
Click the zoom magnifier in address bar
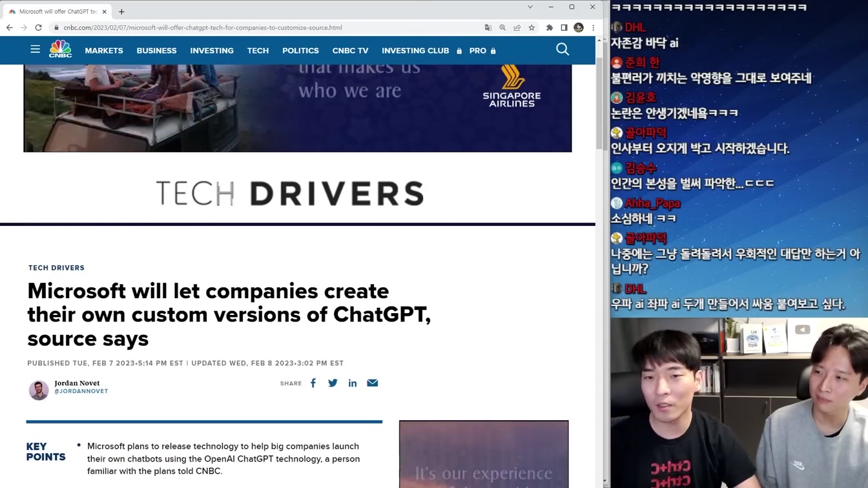click(x=502, y=28)
